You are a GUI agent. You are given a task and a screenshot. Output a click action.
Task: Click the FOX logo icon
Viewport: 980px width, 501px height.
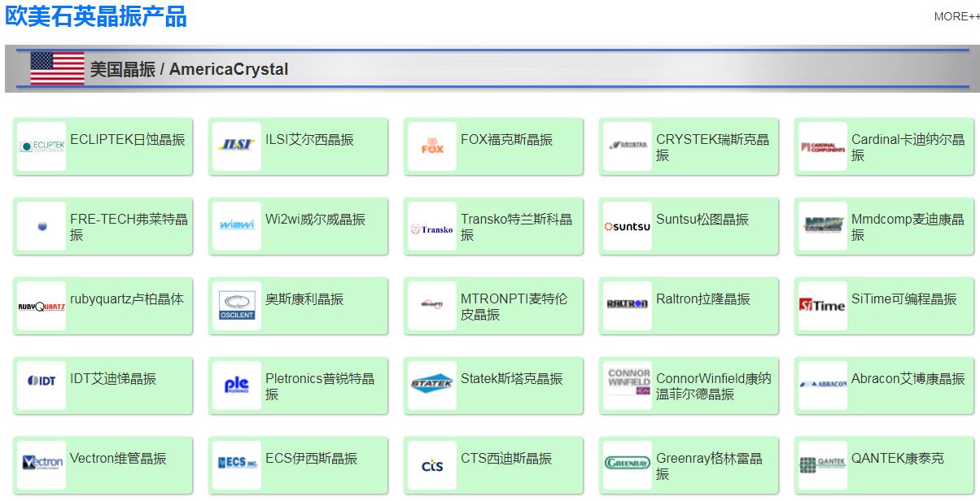coord(432,146)
